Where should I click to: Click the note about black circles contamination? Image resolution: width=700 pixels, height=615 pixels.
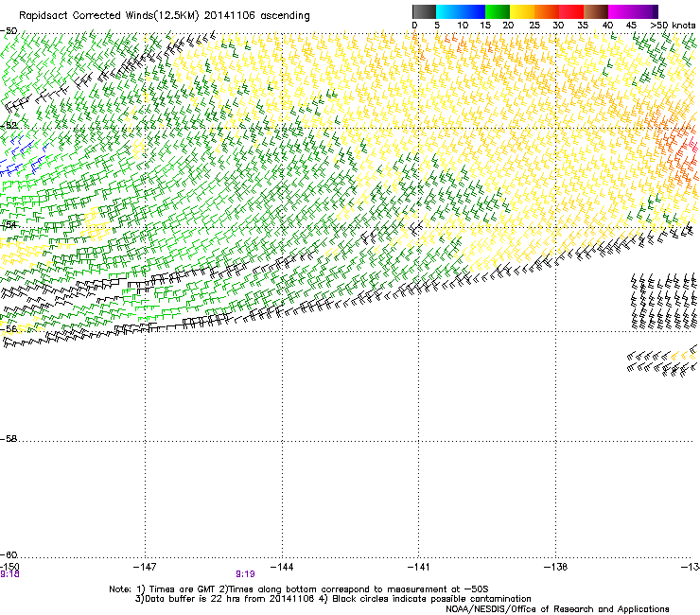[427, 599]
